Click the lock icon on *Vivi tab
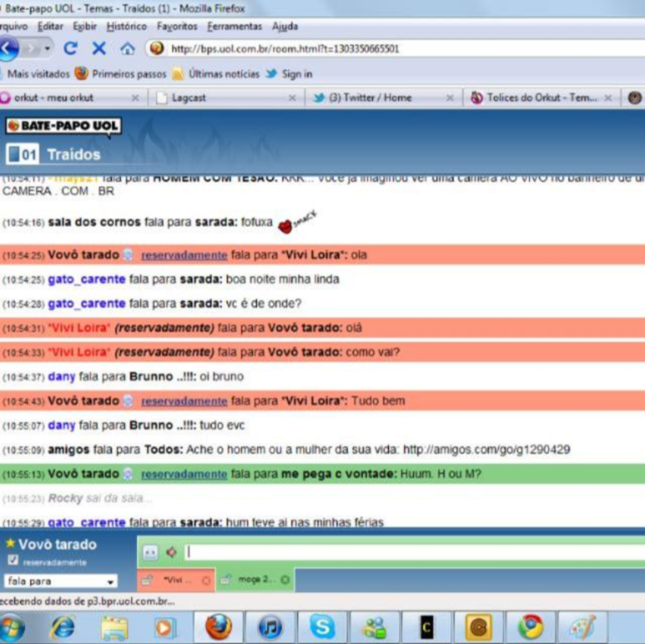Screen dimensions: 645x644 147,580
